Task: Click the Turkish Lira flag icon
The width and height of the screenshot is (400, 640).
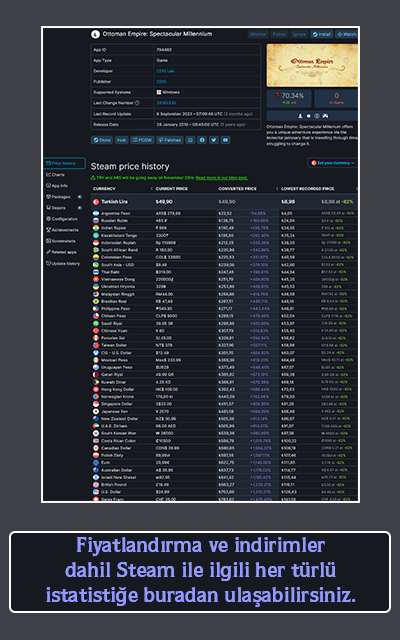Action: coord(96,202)
